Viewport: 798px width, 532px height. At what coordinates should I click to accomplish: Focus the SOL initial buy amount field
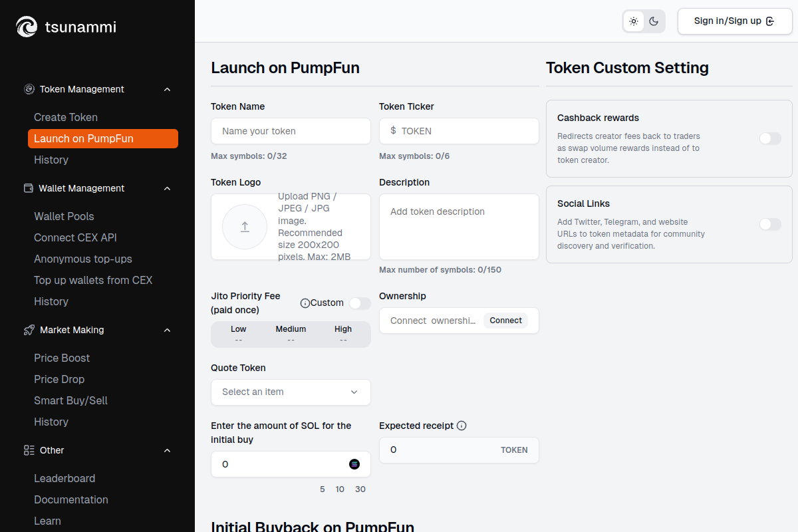[291, 464]
